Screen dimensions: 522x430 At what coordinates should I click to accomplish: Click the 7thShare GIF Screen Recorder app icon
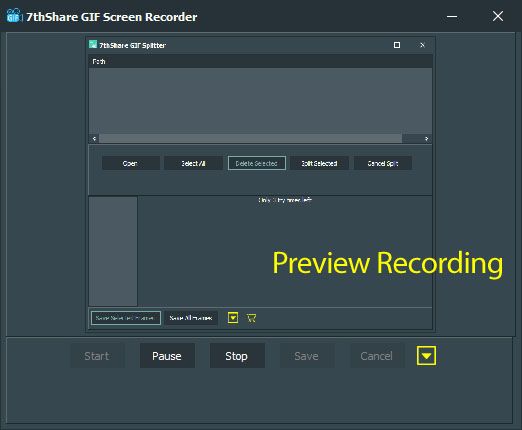14,15
